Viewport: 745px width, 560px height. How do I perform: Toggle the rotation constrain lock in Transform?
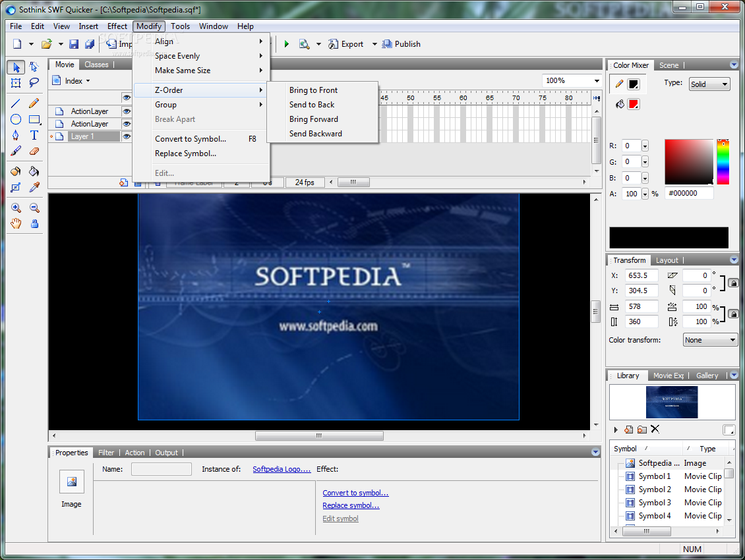pyautogui.click(x=734, y=283)
